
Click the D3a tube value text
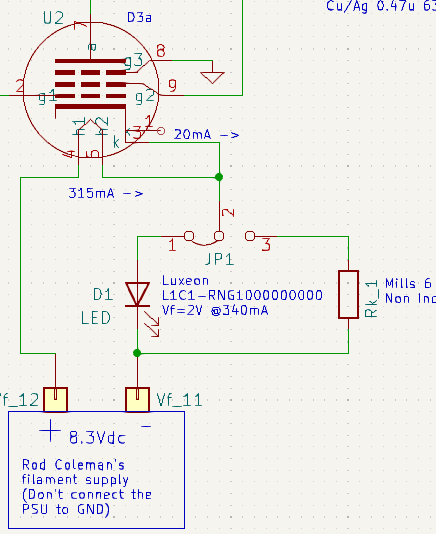coord(139,17)
